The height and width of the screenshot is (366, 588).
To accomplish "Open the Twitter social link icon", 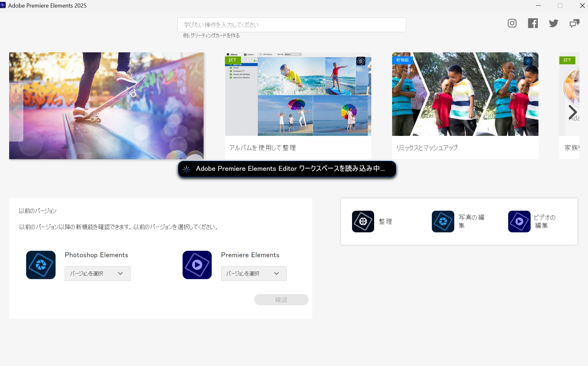I will coord(554,23).
